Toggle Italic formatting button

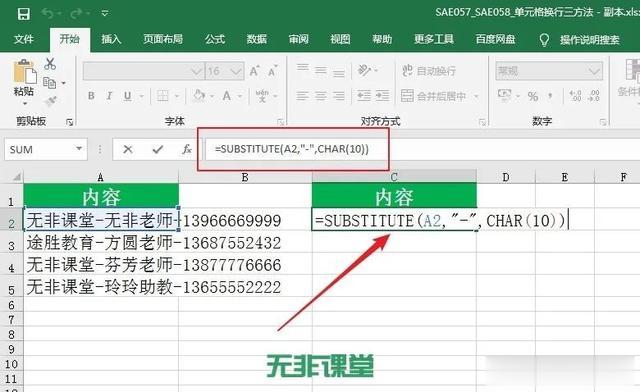(109, 96)
